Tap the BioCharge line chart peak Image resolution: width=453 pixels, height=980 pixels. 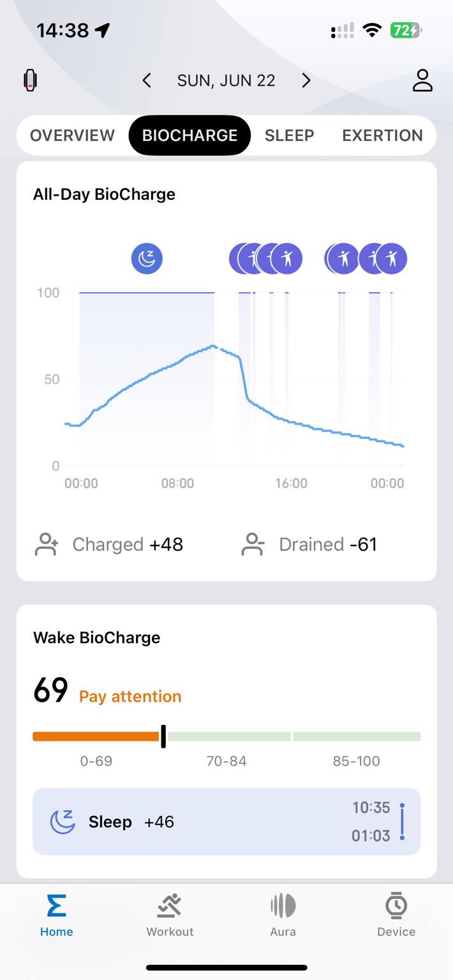point(213,346)
